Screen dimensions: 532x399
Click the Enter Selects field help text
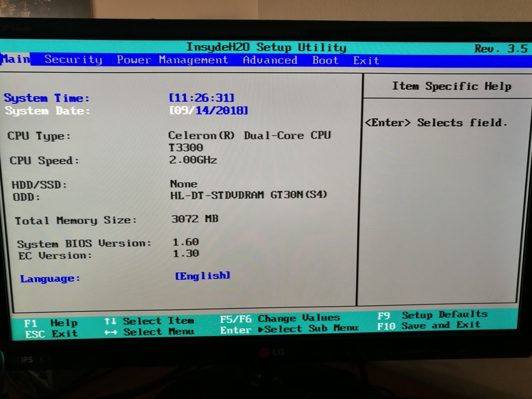[x=436, y=123]
